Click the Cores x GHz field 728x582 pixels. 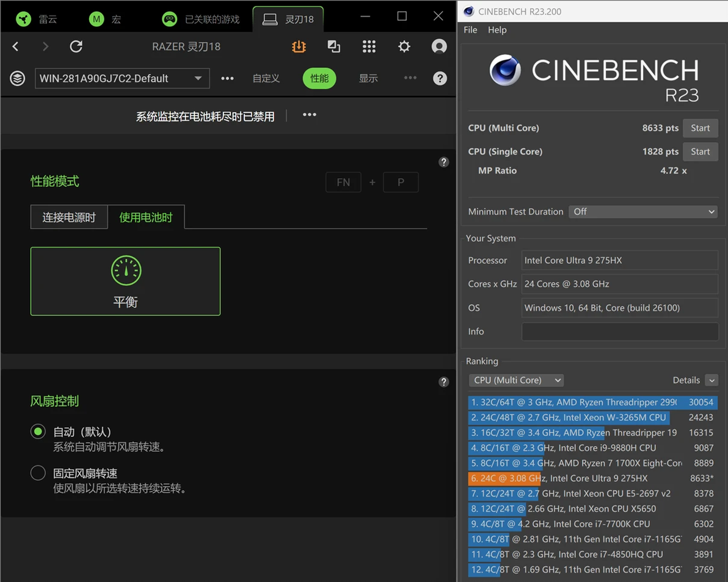(620, 284)
